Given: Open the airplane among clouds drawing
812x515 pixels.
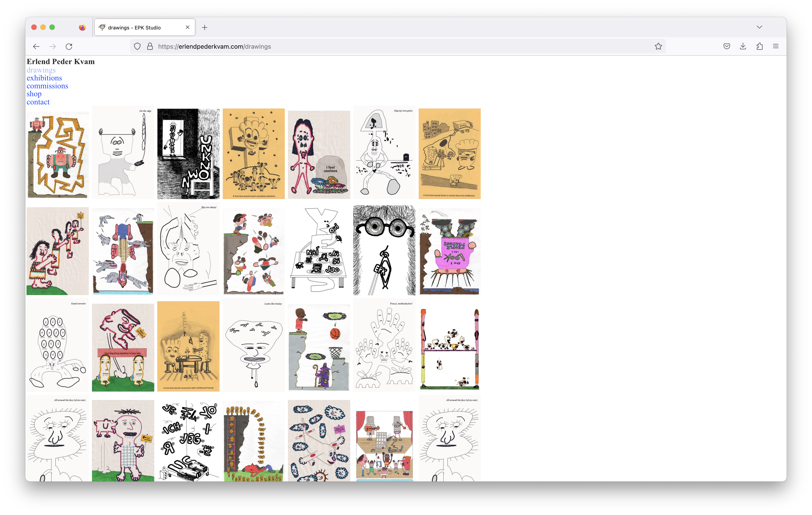Looking at the screenshot, I should (319, 440).
